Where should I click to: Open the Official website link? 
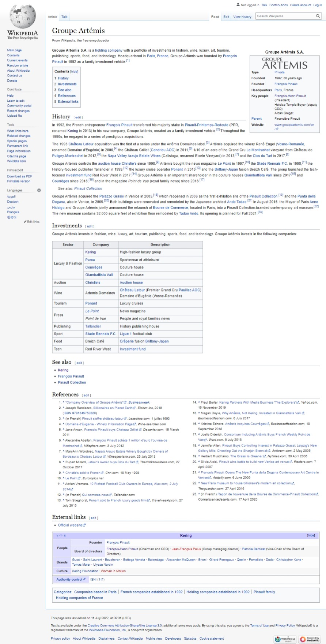pyautogui.click(x=72, y=525)
